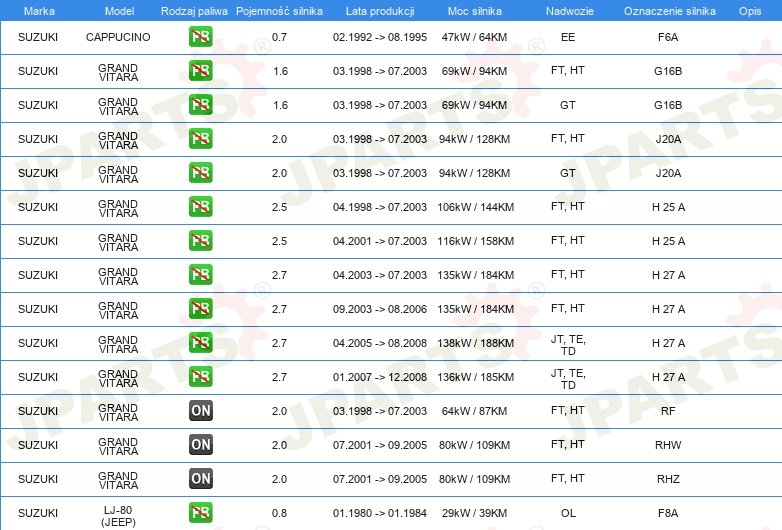
Task: Click the JT, TE, TD body cell in the 136kW row
Action: tap(568, 379)
